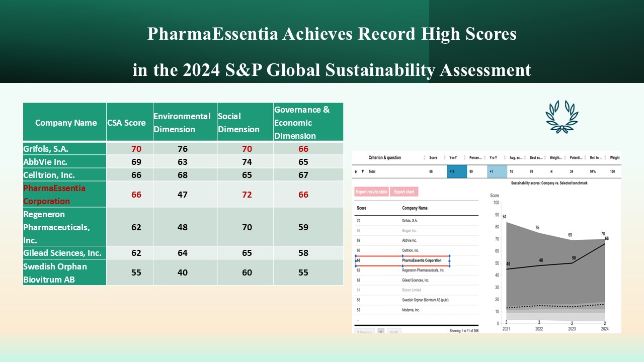Collapse the Total row triangle expander
The height and width of the screenshot is (362, 644).
coord(363,171)
